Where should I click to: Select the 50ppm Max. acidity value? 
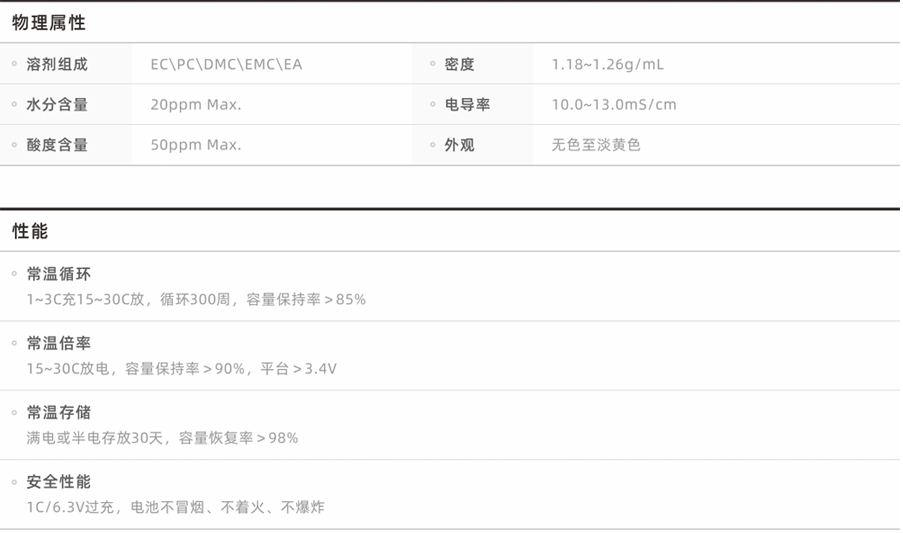tap(196, 145)
